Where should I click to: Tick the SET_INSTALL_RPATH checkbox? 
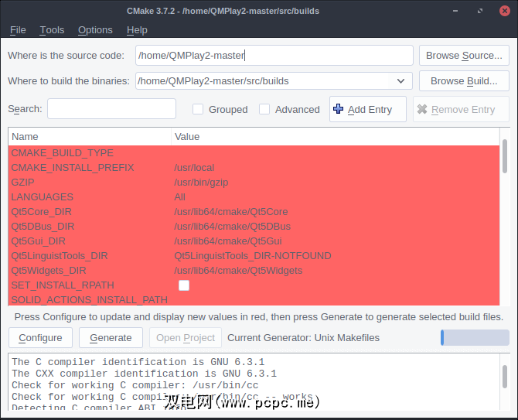184,285
